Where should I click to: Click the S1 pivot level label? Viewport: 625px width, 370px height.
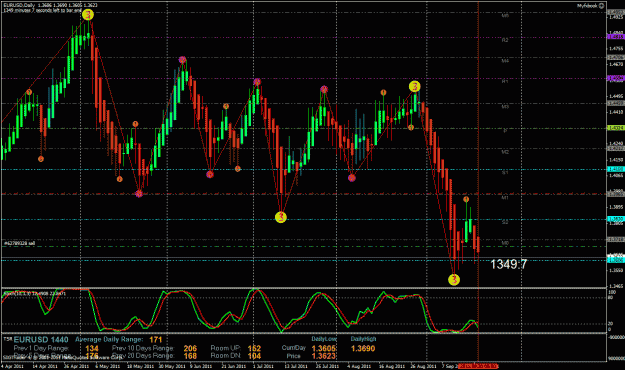click(505, 173)
